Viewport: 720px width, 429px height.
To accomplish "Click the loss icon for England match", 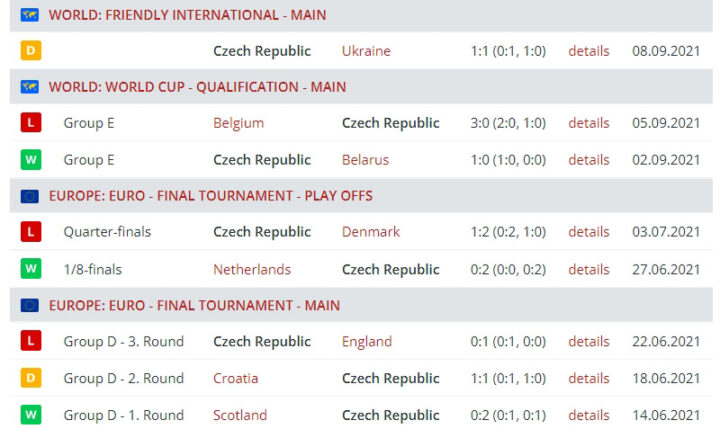I will pos(30,341).
